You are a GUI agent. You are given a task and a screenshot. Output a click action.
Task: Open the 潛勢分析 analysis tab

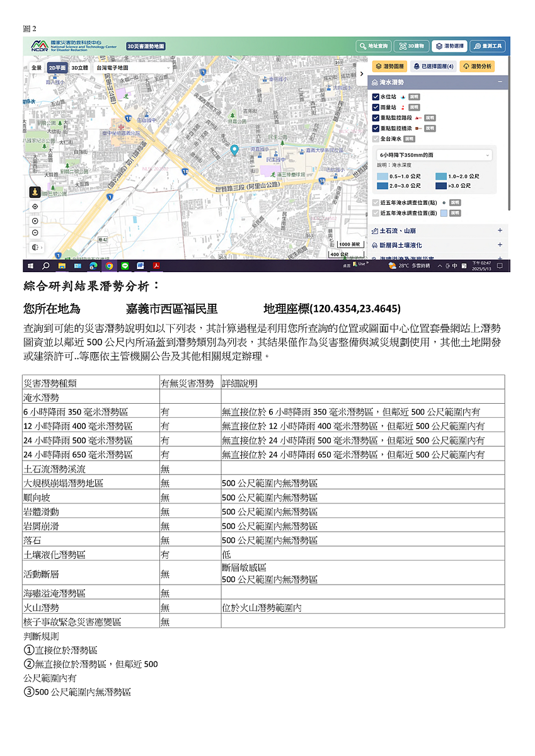tap(477, 66)
